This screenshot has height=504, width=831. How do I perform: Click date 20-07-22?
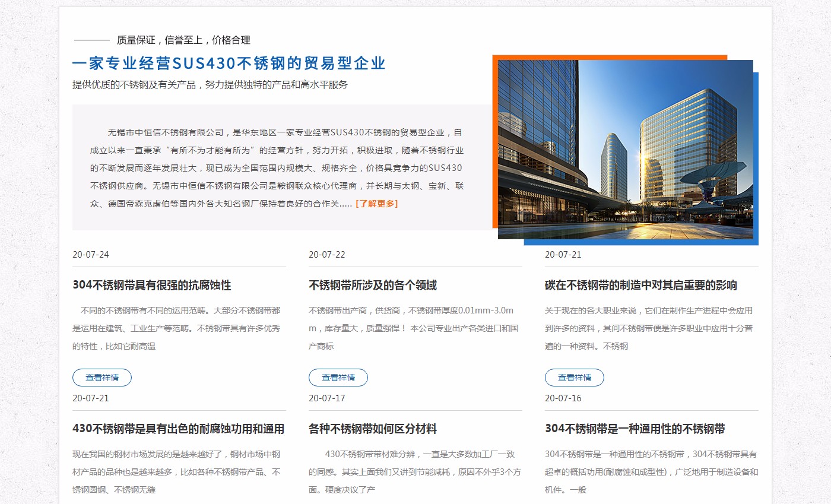[x=327, y=255]
